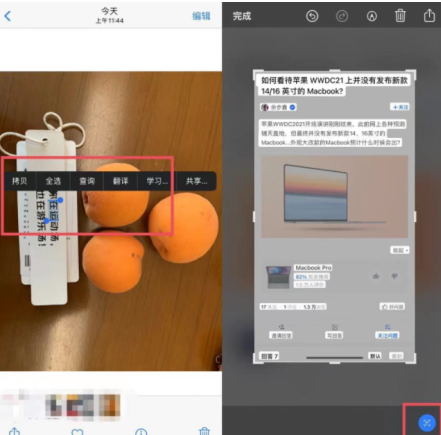The height and width of the screenshot is (435, 441).
Task: Share the screenshot via the share icon
Action: (x=429, y=15)
